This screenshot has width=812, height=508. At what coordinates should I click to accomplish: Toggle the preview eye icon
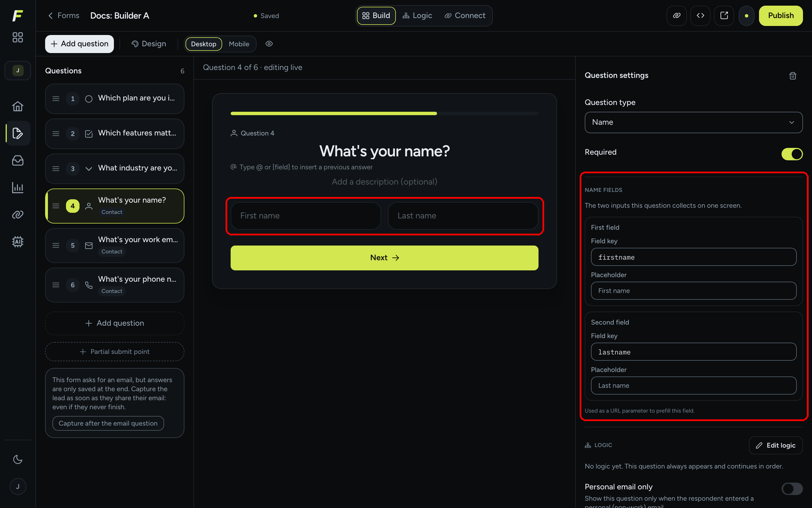[269, 44]
